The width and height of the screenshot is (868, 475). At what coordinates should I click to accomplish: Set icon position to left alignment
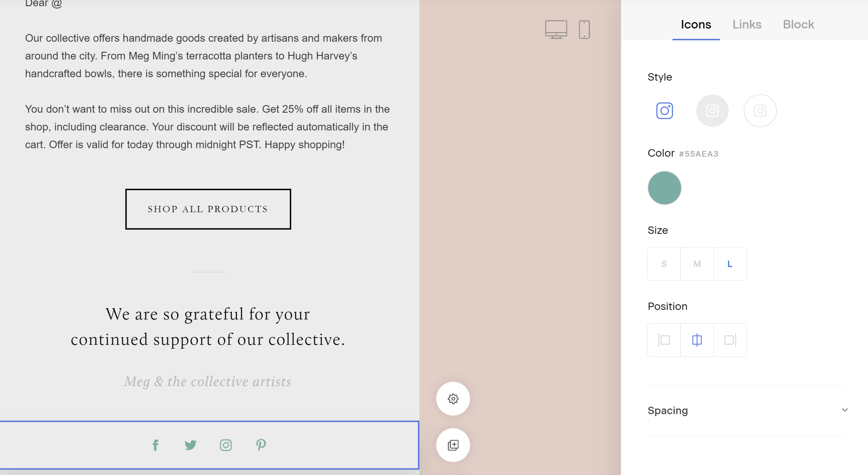pyautogui.click(x=664, y=340)
